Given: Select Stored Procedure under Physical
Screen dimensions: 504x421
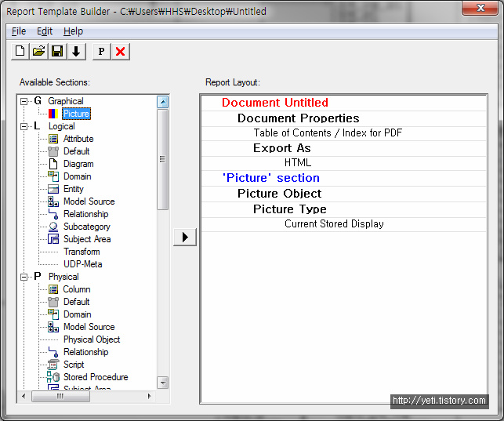Looking at the screenshot, I should pyautogui.click(x=95, y=377).
